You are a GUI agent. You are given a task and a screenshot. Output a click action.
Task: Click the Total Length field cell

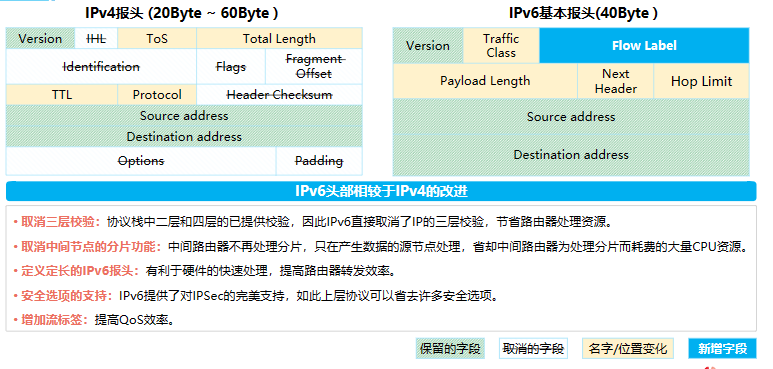(279, 38)
